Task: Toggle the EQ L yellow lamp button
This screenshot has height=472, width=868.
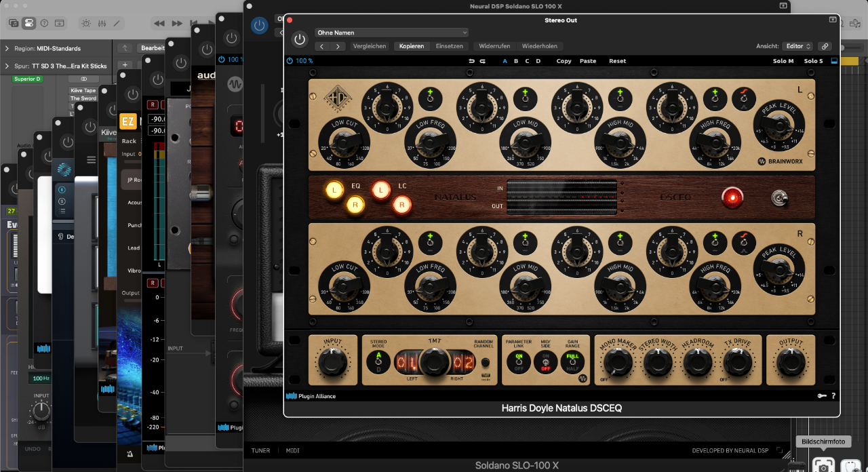Action: 334,190
